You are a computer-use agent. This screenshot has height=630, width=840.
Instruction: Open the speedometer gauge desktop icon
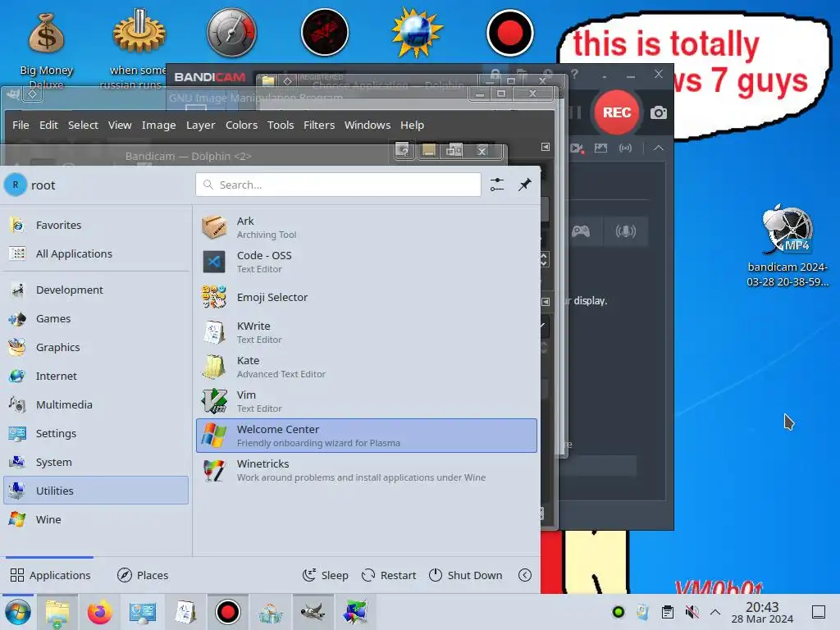coord(231,33)
